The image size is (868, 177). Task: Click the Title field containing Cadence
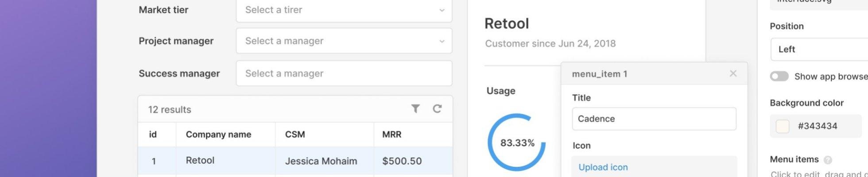click(x=654, y=119)
